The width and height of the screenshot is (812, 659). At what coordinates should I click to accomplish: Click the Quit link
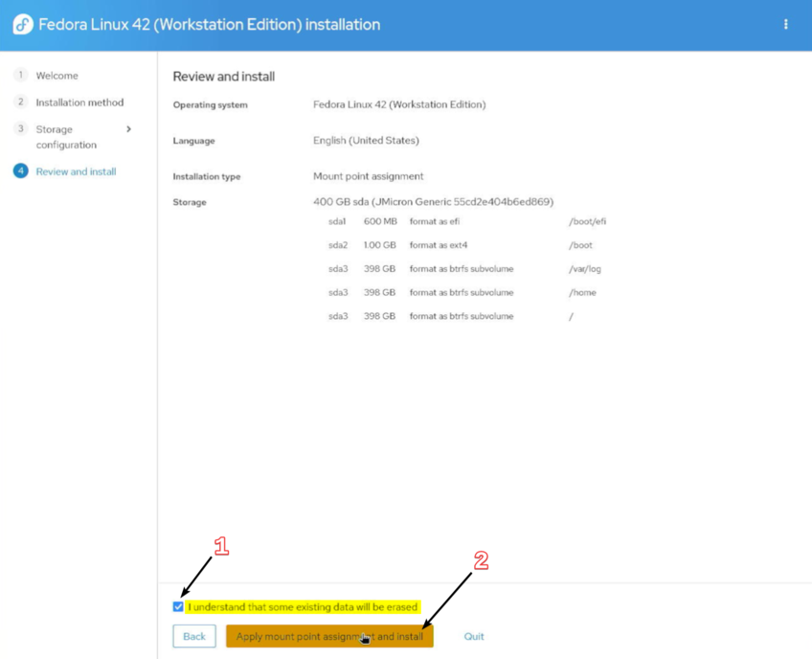coord(474,636)
